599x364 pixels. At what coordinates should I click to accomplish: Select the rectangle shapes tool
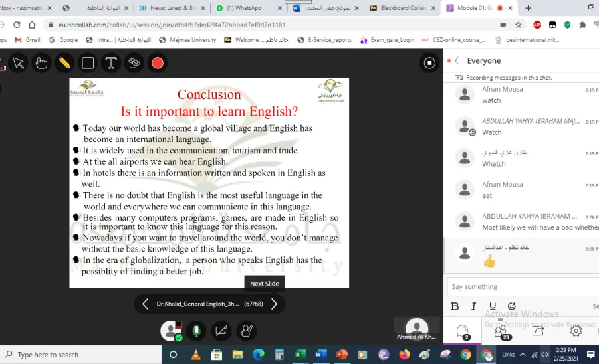click(88, 63)
